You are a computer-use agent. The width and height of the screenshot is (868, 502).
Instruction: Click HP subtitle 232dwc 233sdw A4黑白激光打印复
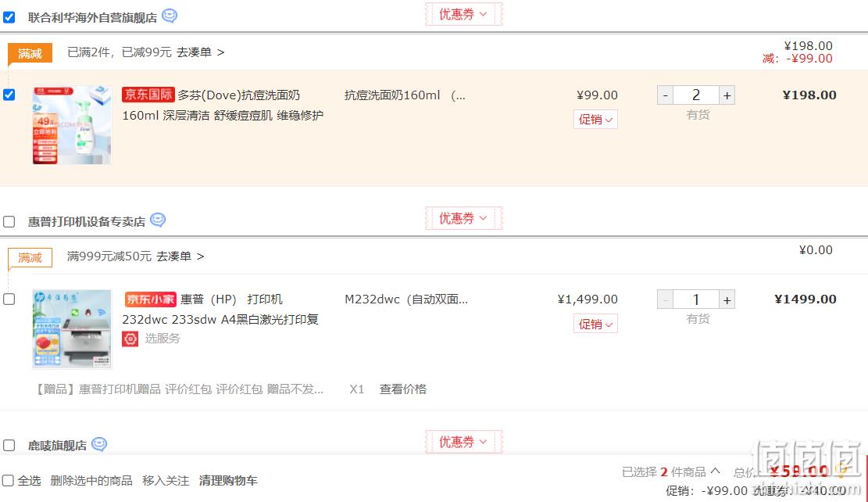coord(220,320)
